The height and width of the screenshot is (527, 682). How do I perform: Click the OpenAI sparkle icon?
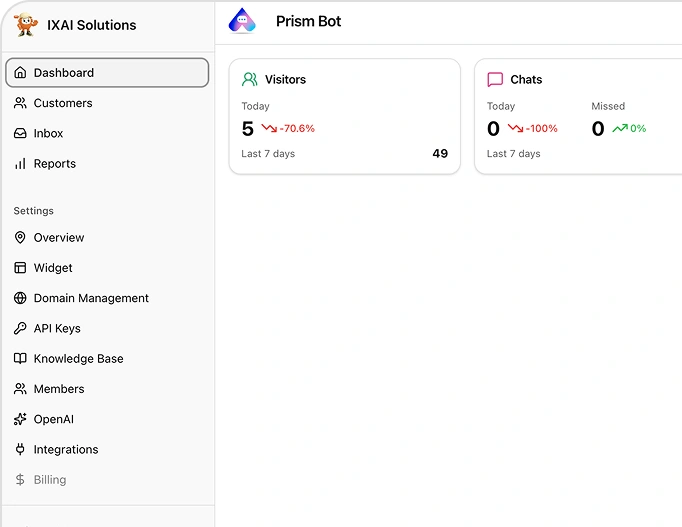pyautogui.click(x=20, y=419)
